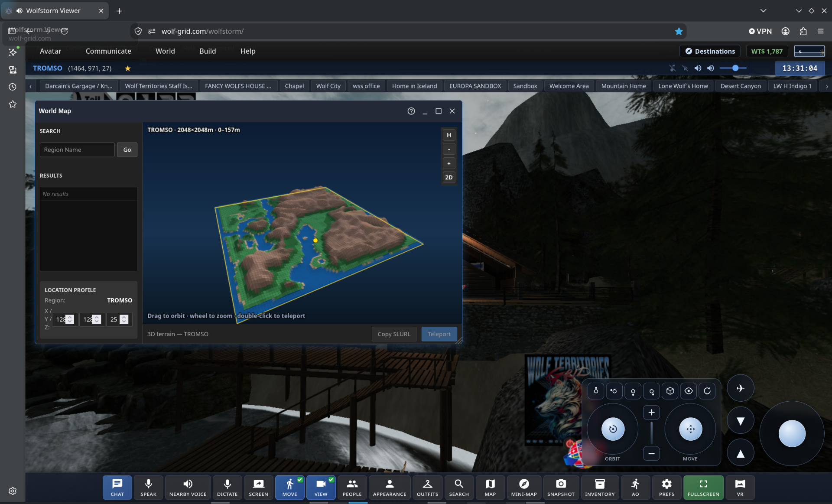Take a Snapshot
The width and height of the screenshot is (832, 504).
coord(561,488)
